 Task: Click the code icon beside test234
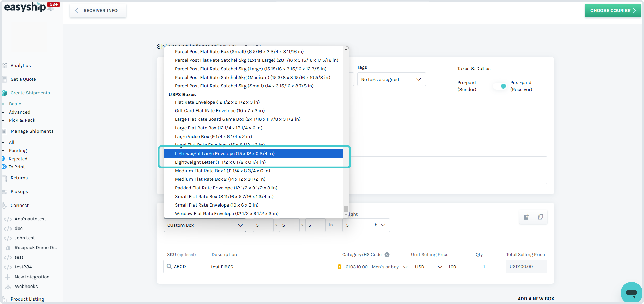(x=8, y=267)
